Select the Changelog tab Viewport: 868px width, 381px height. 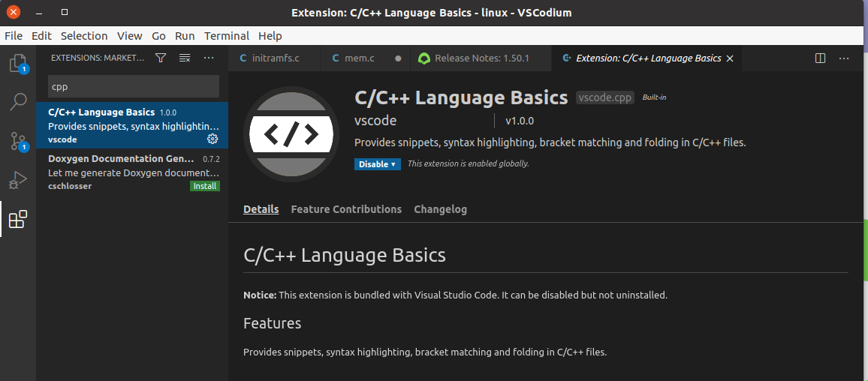[441, 209]
